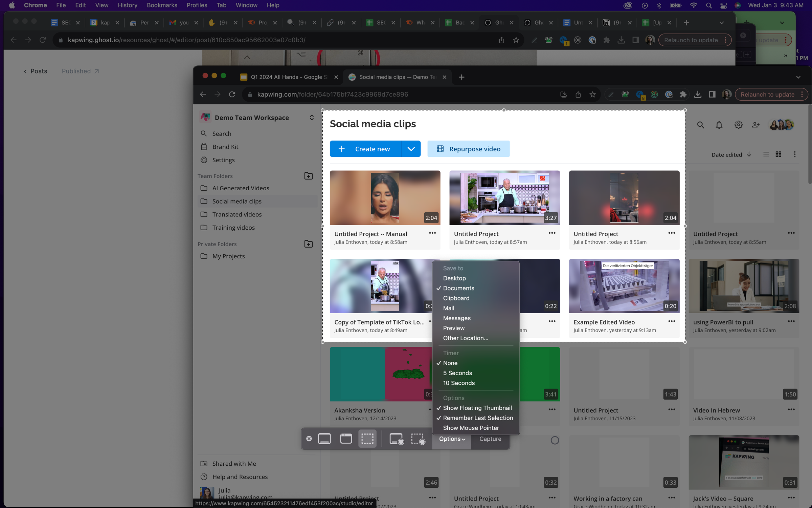Select the capture selected portion tool
This screenshot has height=508, width=812.
[367, 439]
